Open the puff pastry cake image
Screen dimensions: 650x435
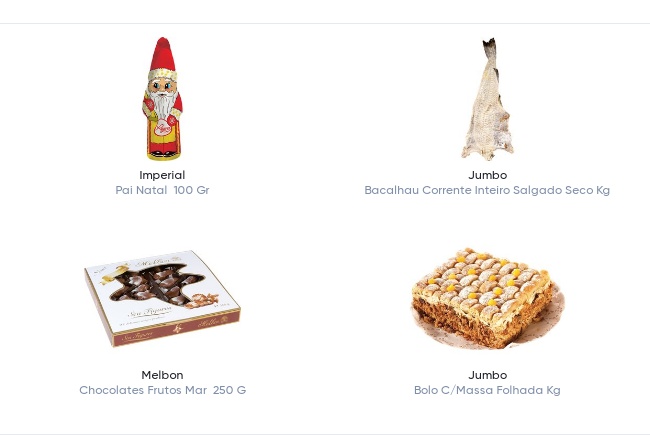[488, 299]
